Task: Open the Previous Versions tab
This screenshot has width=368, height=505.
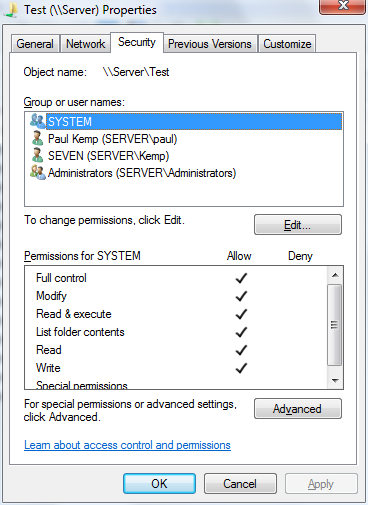Action: (x=210, y=44)
